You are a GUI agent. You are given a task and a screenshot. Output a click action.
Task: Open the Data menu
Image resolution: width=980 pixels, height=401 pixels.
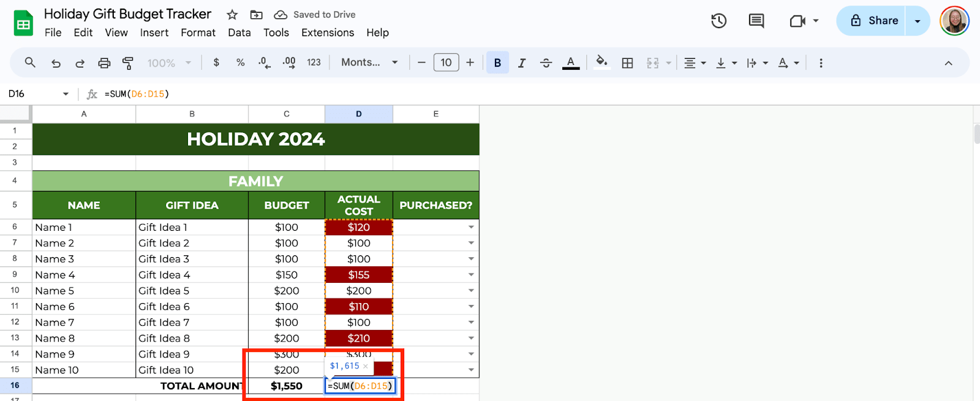coord(239,32)
